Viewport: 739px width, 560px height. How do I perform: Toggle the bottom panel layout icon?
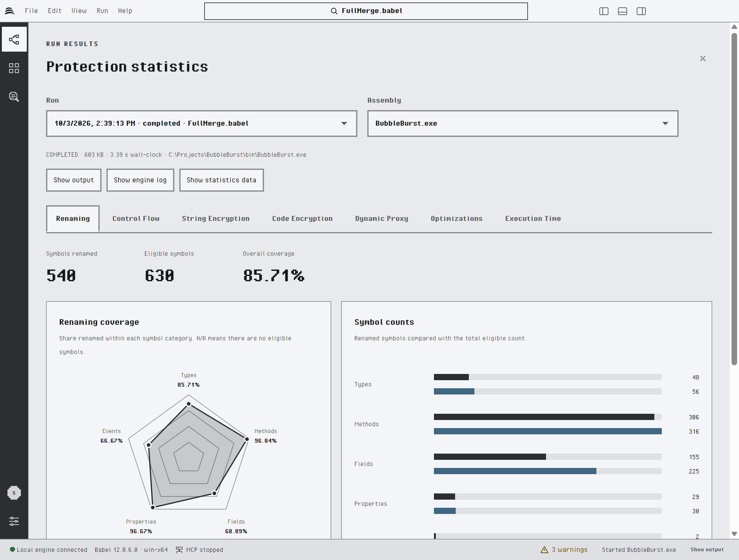click(x=622, y=11)
